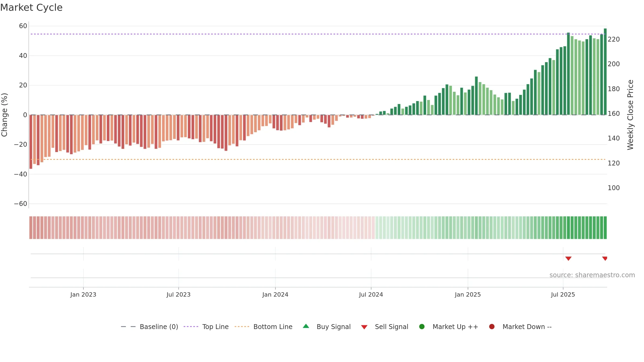644x362 pixels.
Task: Toggle the Top Line legend label
Action: (x=215, y=327)
